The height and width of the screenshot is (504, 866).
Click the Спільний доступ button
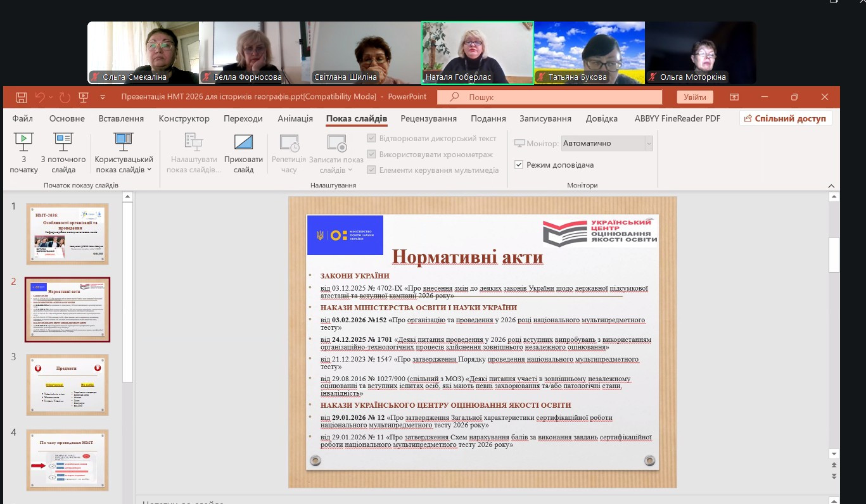(x=786, y=118)
